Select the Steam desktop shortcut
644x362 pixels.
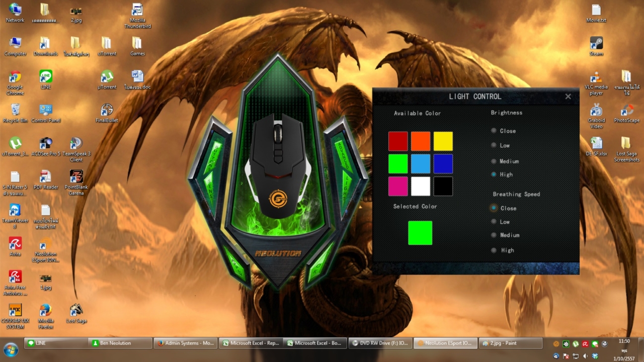click(x=596, y=46)
